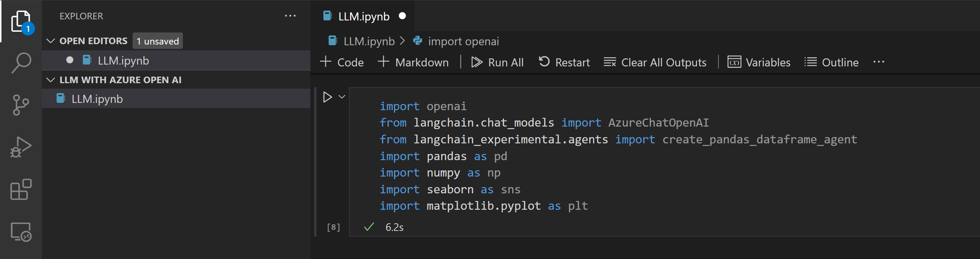
Task: Open the run cell options dropdown arrow
Action: (342, 97)
